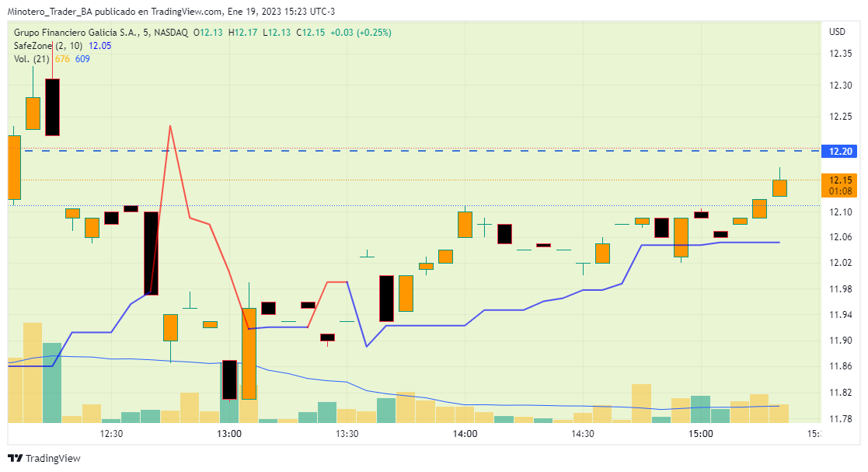Viewport: 868px width, 472px height.
Task: Click the 12.30 price scale value
Action: 841,86
